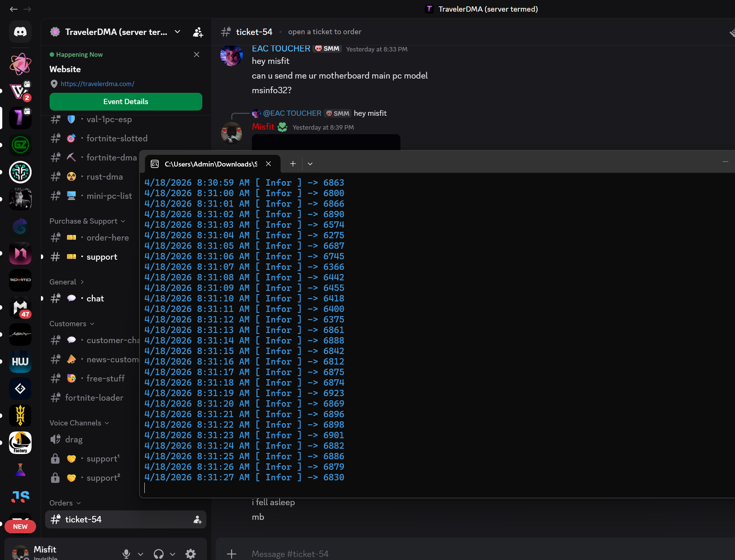Expand General category
The image size is (735, 560).
click(x=67, y=282)
